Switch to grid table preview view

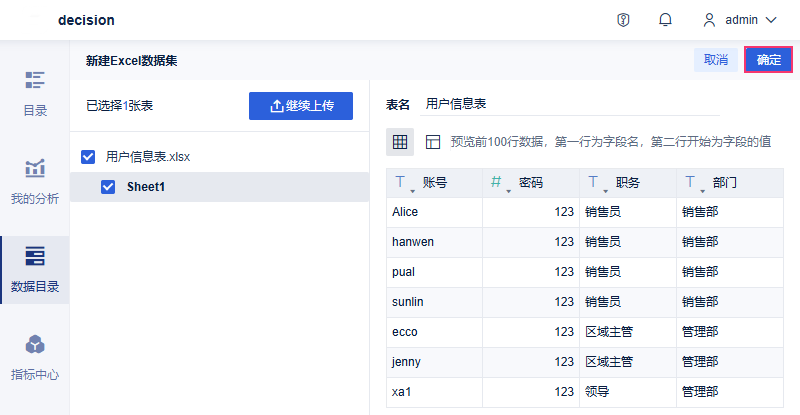coord(400,142)
